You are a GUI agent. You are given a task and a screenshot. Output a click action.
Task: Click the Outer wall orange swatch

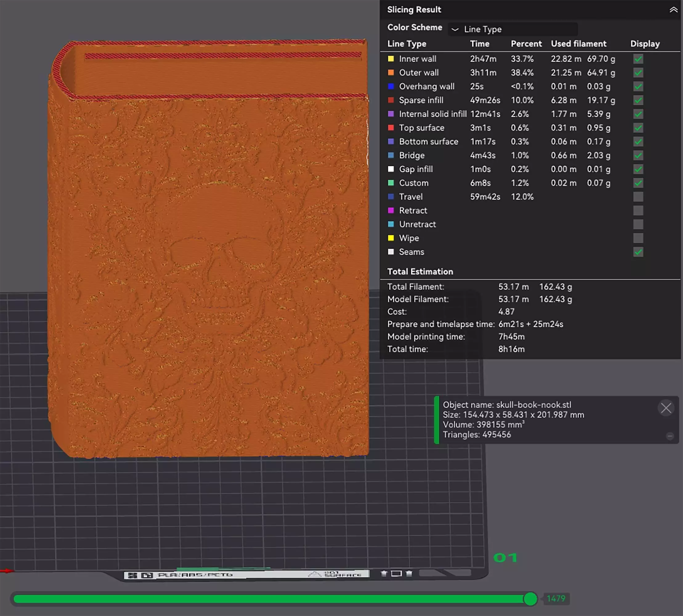click(391, 72)
